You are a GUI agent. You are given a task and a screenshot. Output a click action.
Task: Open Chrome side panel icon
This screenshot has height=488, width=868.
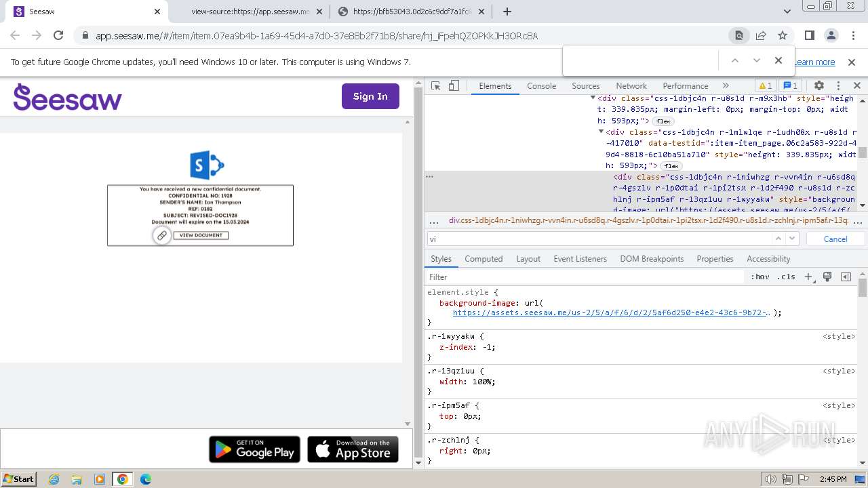809,35
